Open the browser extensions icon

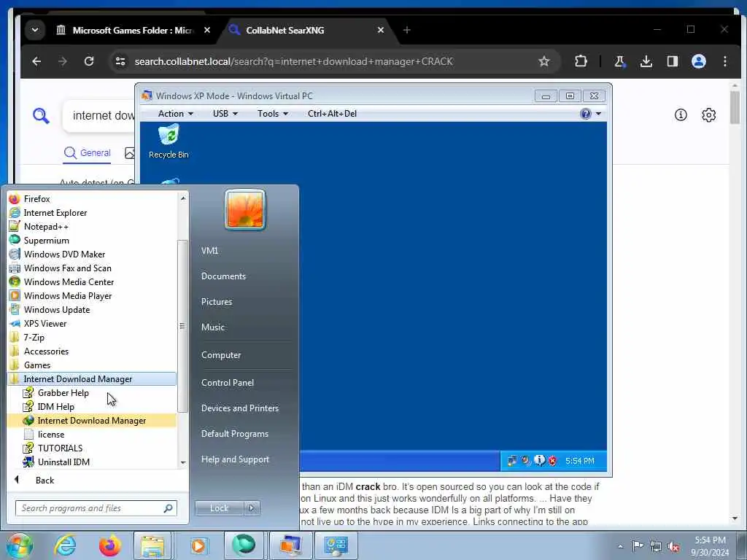[x=581, y=61]
